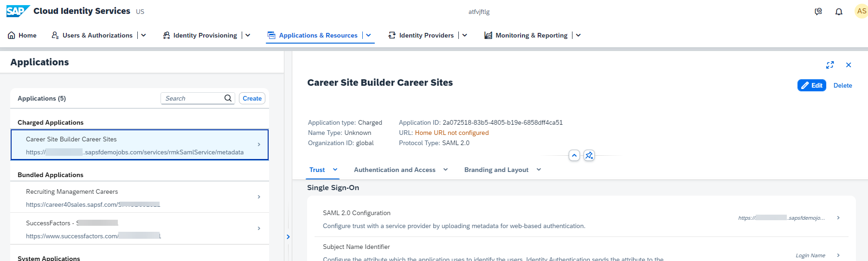Image resolution: width=868 pixels, height=261 pixels.
Task: Open chevron of Career Site Builder row
Action: click(259, 145)
